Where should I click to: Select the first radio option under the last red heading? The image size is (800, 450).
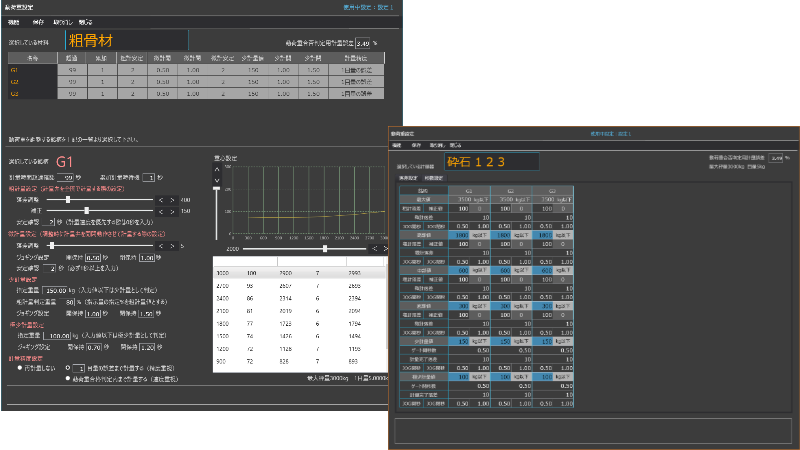[x=20, y=367]
